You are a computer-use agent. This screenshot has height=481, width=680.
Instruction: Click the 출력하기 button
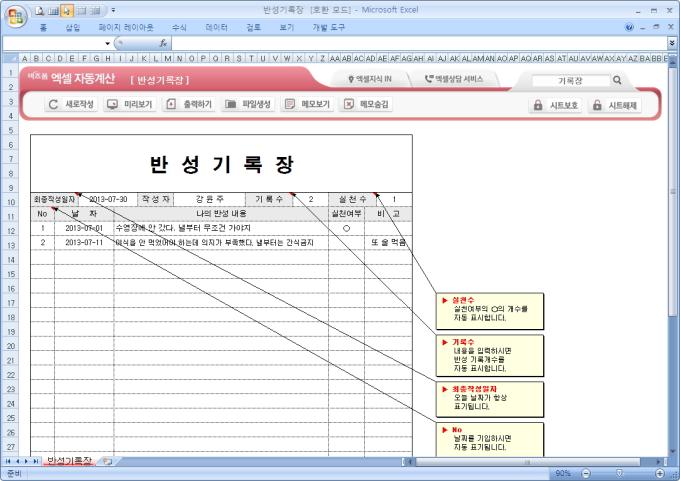point(189,105)
